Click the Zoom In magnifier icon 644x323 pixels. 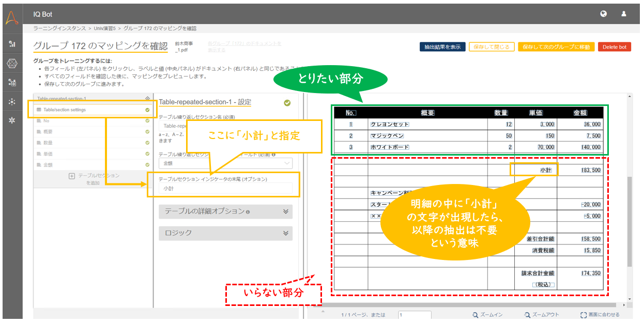point(475,315)
